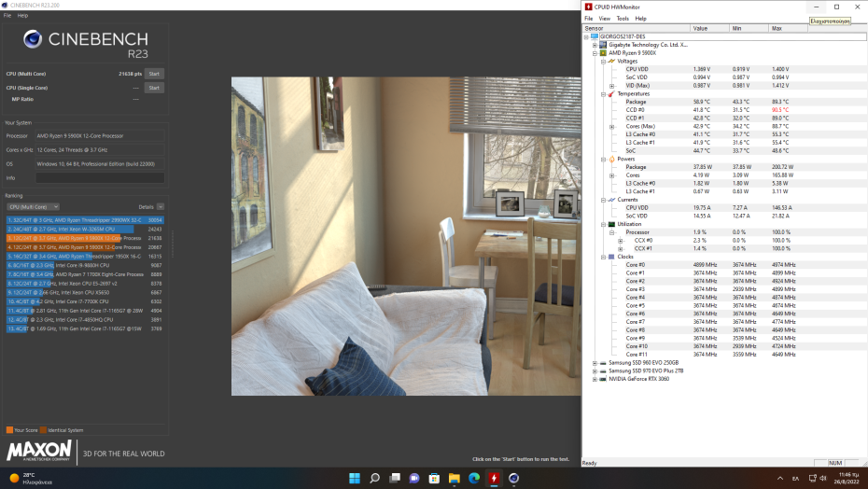
Task: Expand the Gigabyte Technology node
Action: point(595,45)
